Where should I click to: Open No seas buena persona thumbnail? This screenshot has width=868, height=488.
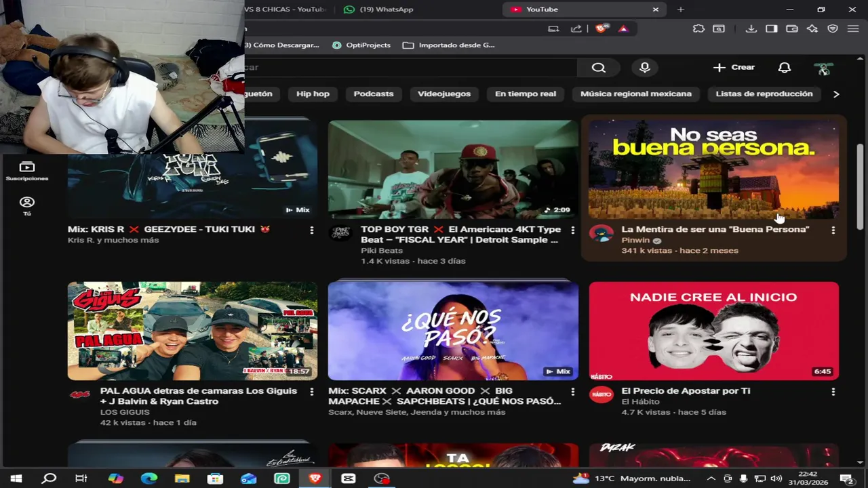pyautogui.click(x=713, y=169)
